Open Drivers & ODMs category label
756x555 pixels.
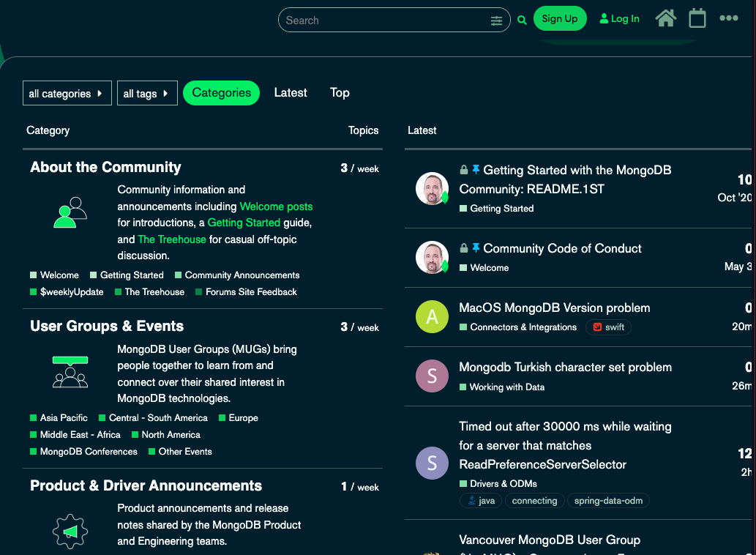pyautogui.click(x=498, y=484)
